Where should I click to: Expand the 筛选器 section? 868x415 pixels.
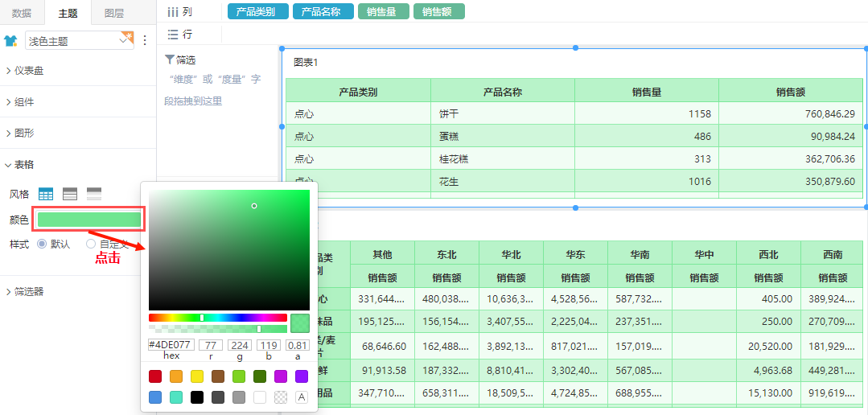(x=25, y=291)
